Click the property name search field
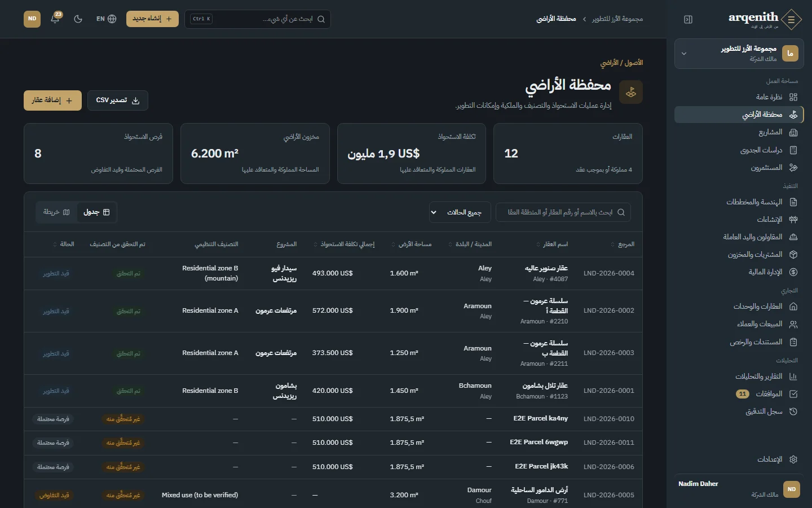The height and width of the screenshot is (508, 812). coord(563,212)
